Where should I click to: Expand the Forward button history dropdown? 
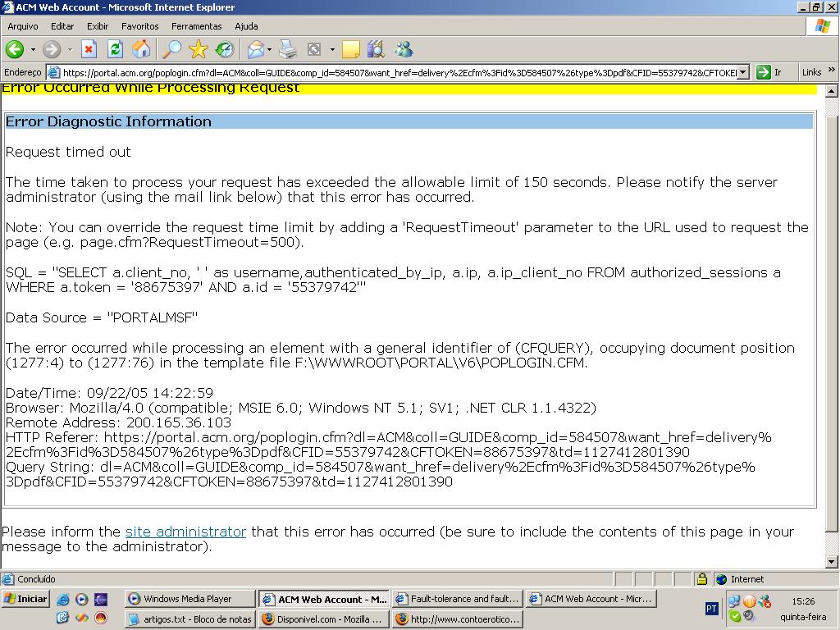(70, 50)
